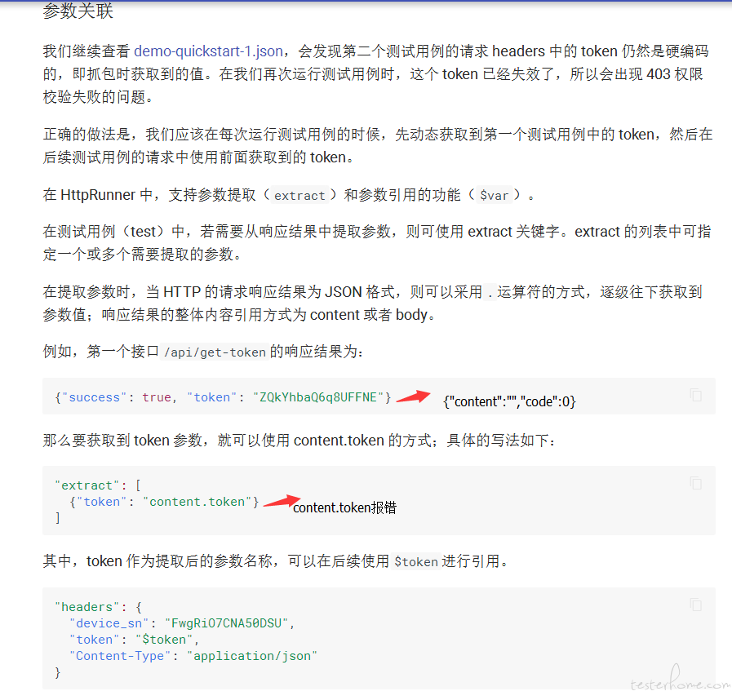732x700 pixels.
Task: Click the inline code '$token'
Action: pos(416,561)
